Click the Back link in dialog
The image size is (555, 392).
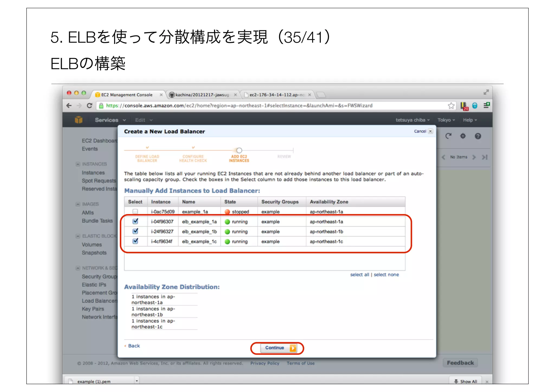(134, 346)
